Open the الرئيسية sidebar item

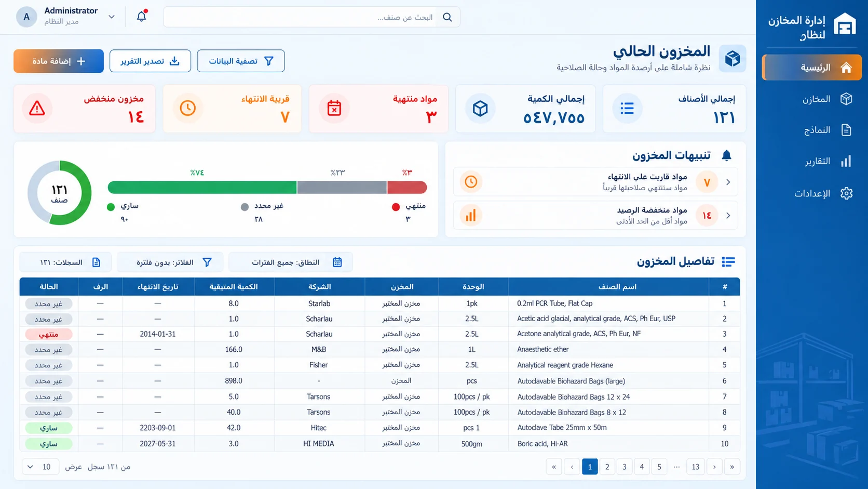(x=811, y=68)
